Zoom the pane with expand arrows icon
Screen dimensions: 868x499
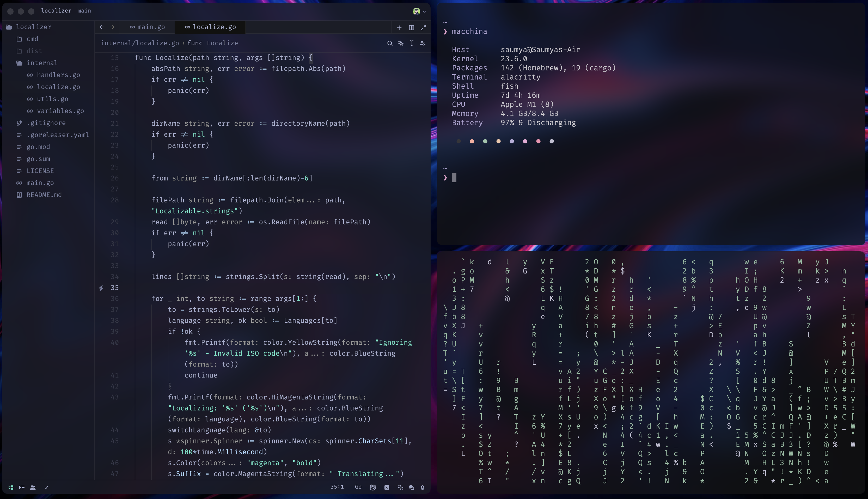[x=423, y=27]
